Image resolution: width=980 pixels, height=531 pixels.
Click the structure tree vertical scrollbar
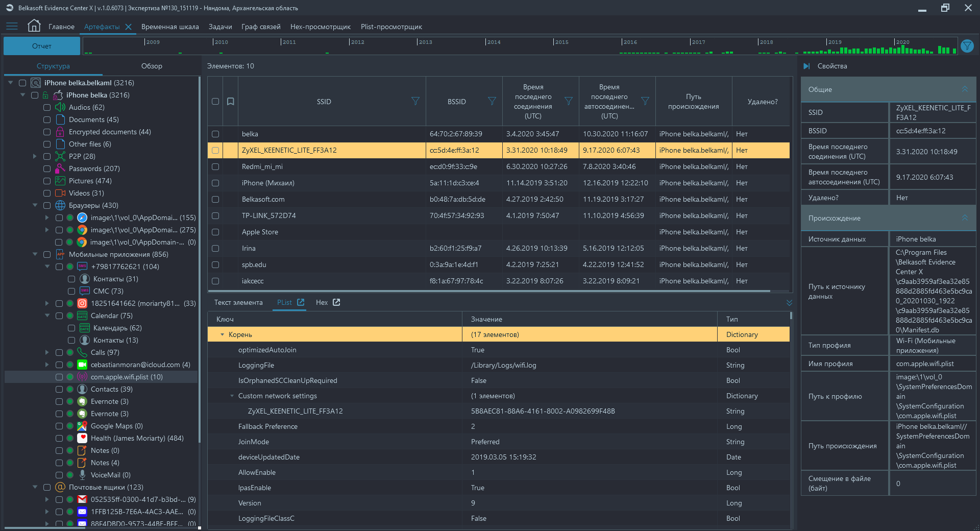(x=199, y=260)
